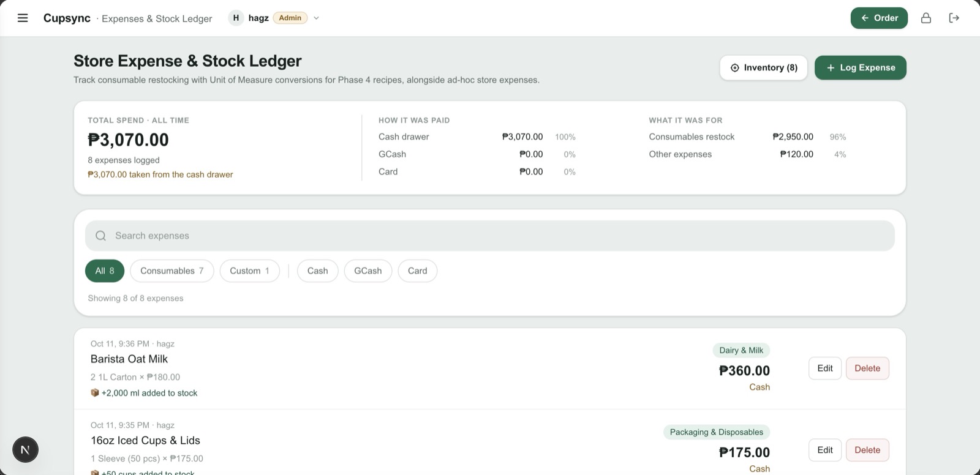Click the ₱2,950.00 consumables amount
980x475 pixels.
(x=793, y=137)
